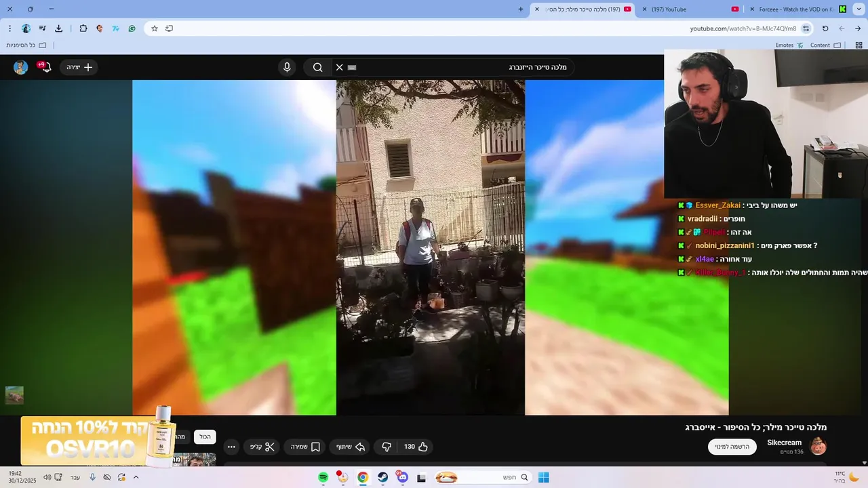The width and height of the screenshot is (868, 488).
Task: Open the YouTube create button
Action: [x=79, y=67]
